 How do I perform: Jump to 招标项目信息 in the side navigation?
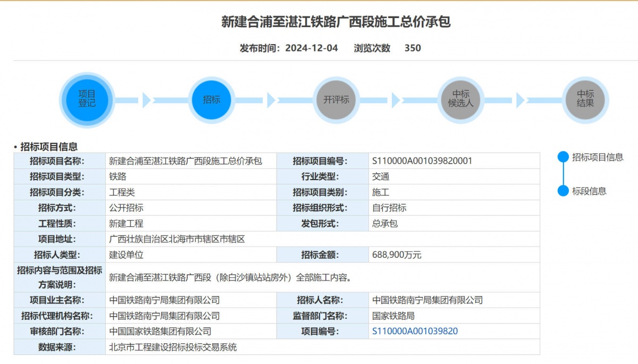tap(598, 157)
